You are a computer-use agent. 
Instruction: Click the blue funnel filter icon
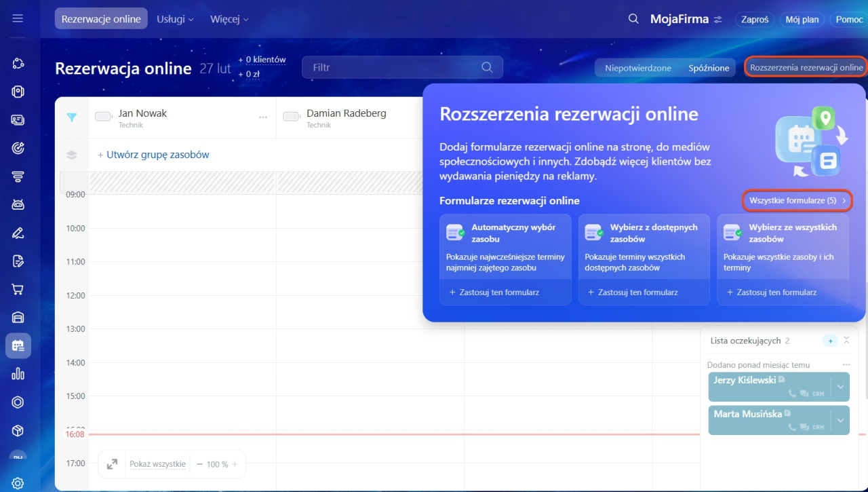pos(72,117)
